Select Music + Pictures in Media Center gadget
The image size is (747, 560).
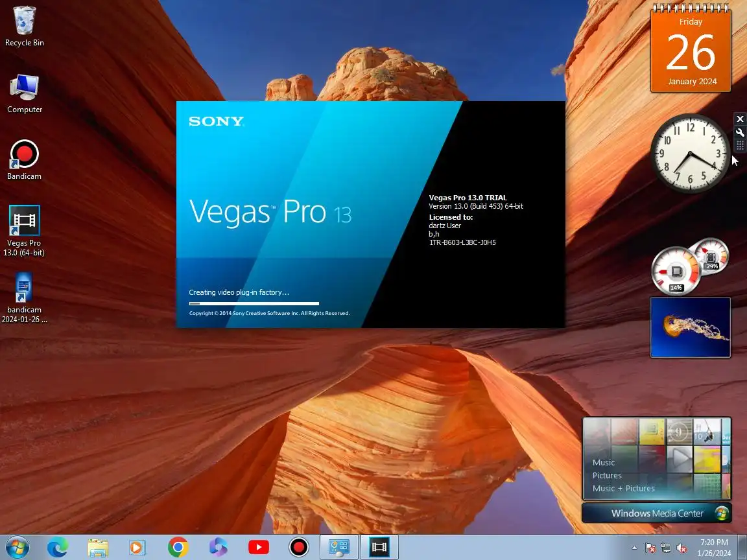point(624,488)
